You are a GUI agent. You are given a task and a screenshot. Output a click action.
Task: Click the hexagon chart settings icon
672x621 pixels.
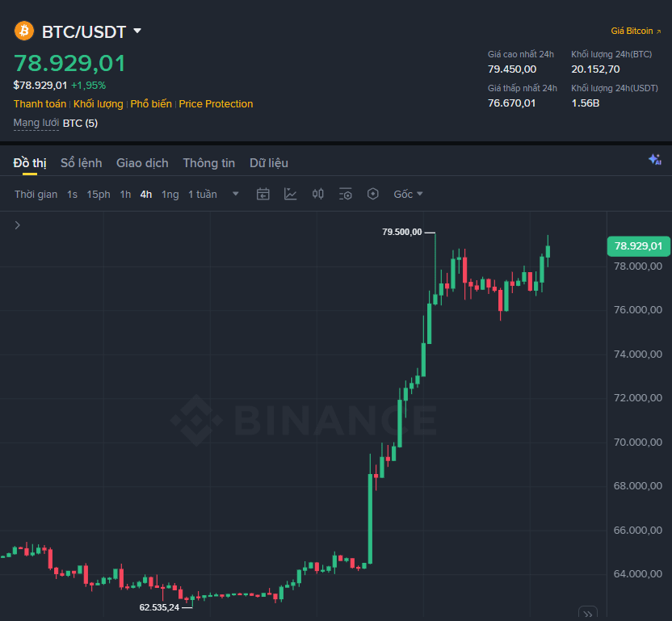pos(373,194)
